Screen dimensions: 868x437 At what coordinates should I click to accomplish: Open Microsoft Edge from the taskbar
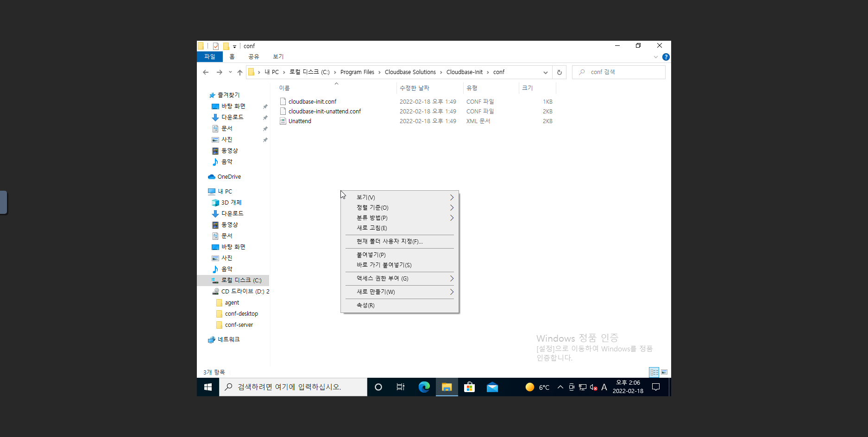pyautogui.click(x=424, y=387)
